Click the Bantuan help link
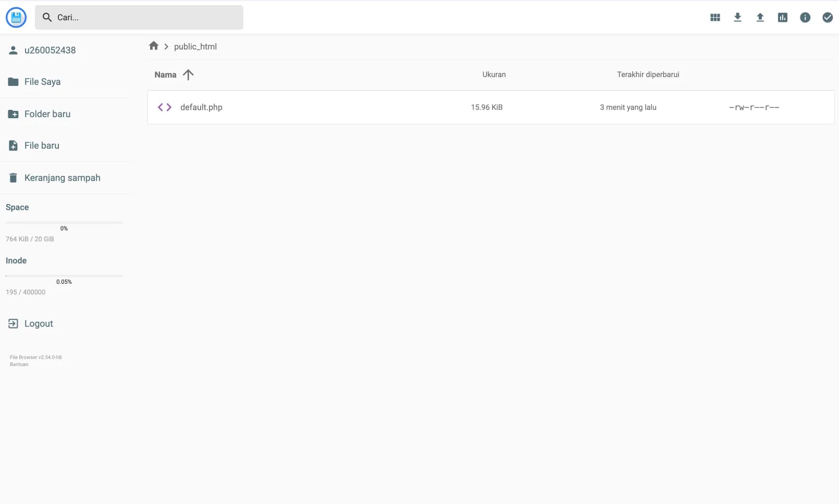This screenshot has width=839, height=504. click(x=19, y=364)
